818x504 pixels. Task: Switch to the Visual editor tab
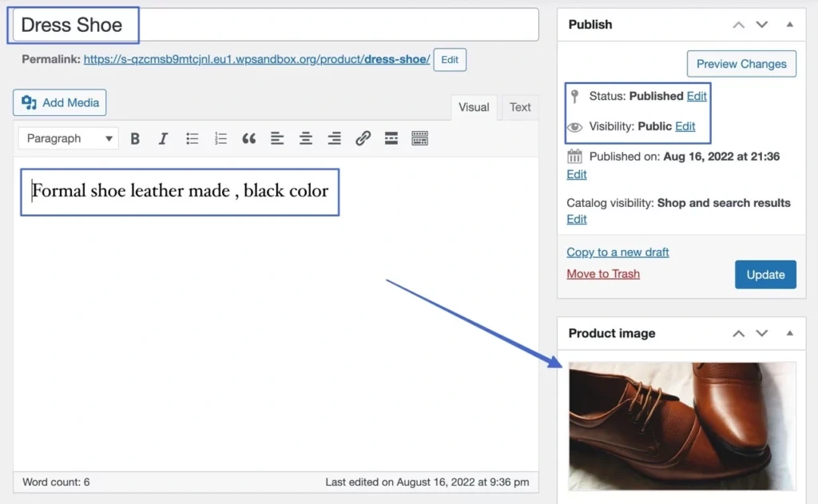(x=474, y=107)
